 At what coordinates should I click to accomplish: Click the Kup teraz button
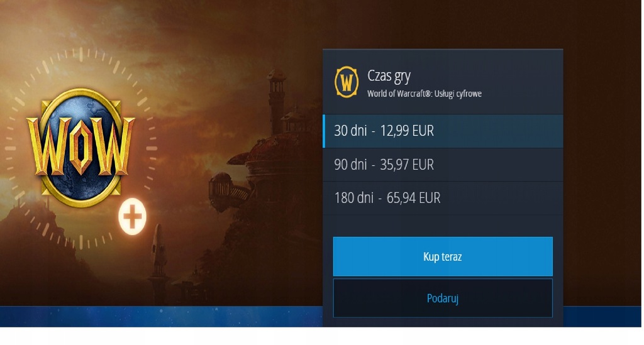click(x=443, y=256)
